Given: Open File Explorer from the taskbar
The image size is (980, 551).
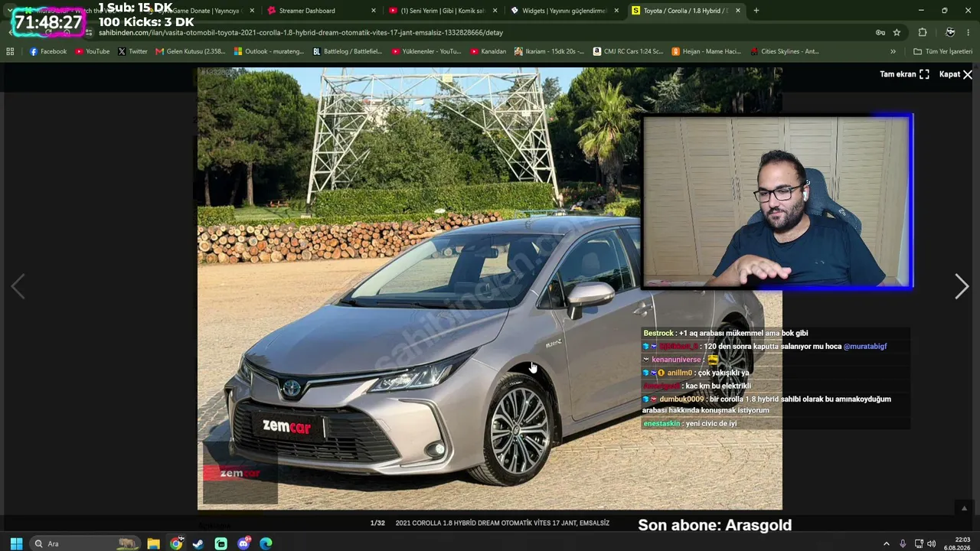Looking at the screenshot, I should (x=154, y=543).
